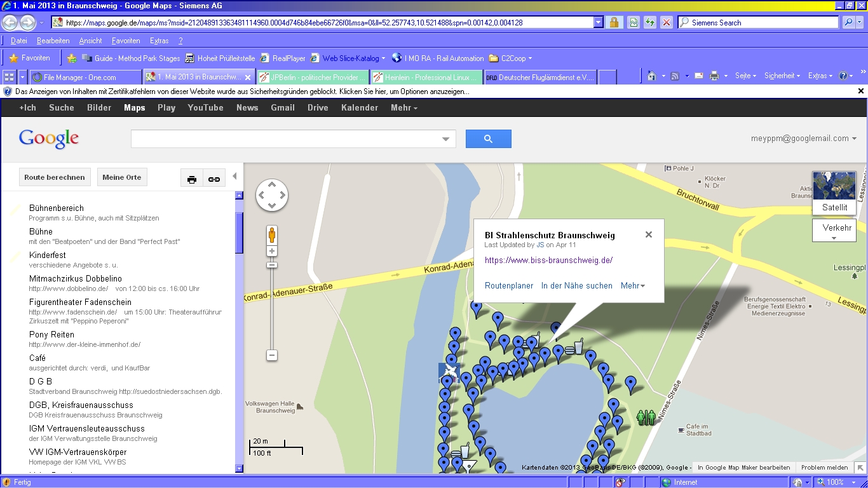Click the zoom in plus button
The width and height of the screenshot is (868, 488).
click(x=272, y=252)
